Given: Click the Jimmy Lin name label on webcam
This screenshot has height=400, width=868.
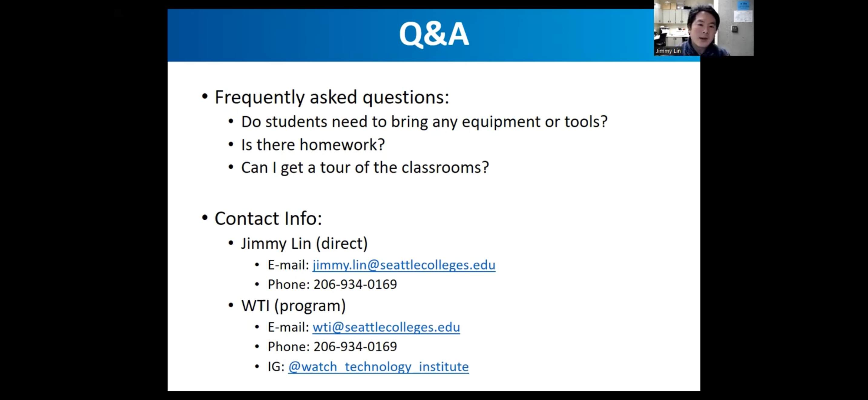Looking at the screenshot, I should click(x=668, y=51).
